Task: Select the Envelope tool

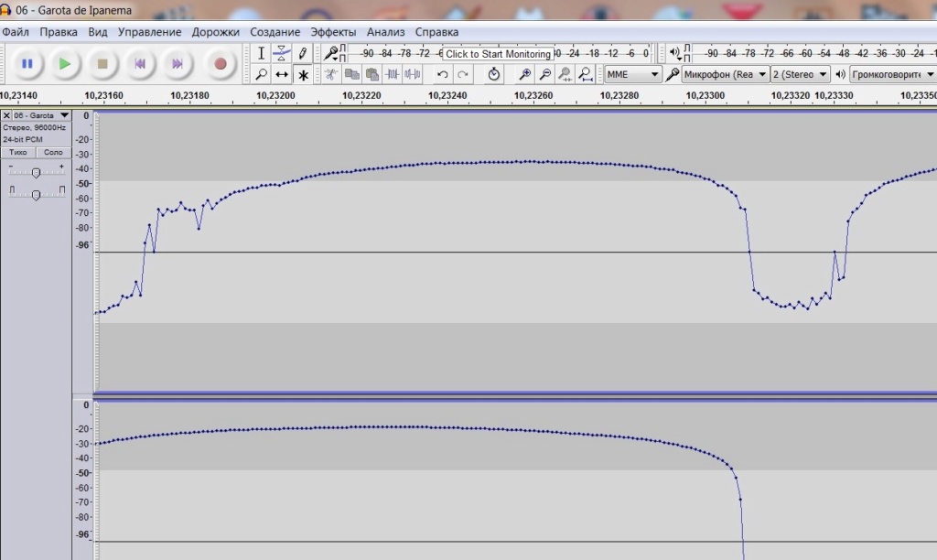Action: tap(282, 53)
